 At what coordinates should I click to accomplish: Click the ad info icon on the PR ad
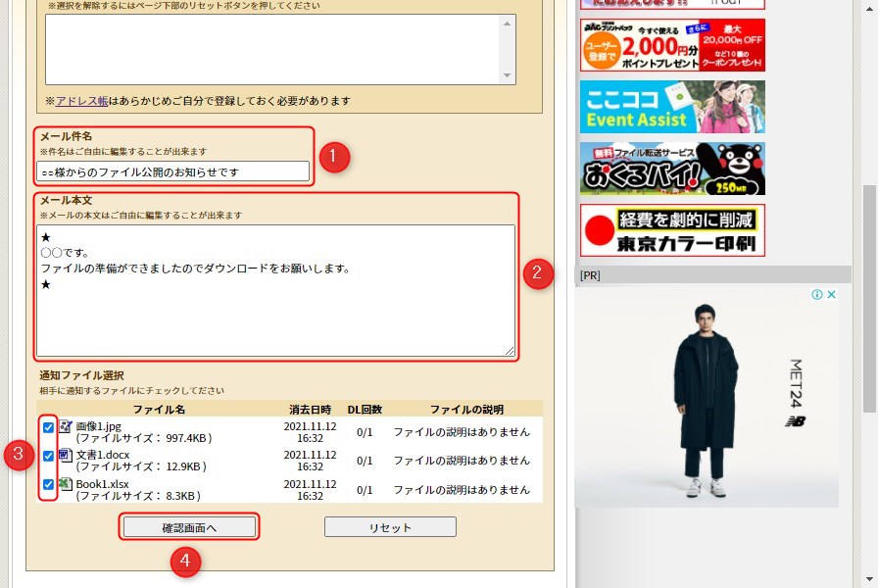pyautogui.click(x=815, y=295)
